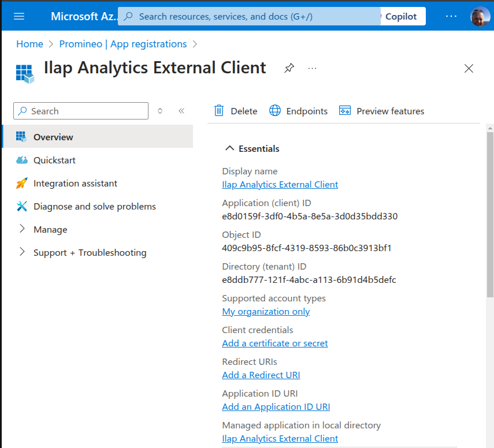Click the Object ID value
The height and width of the screenshot is (448, 494).
point(307,248)
